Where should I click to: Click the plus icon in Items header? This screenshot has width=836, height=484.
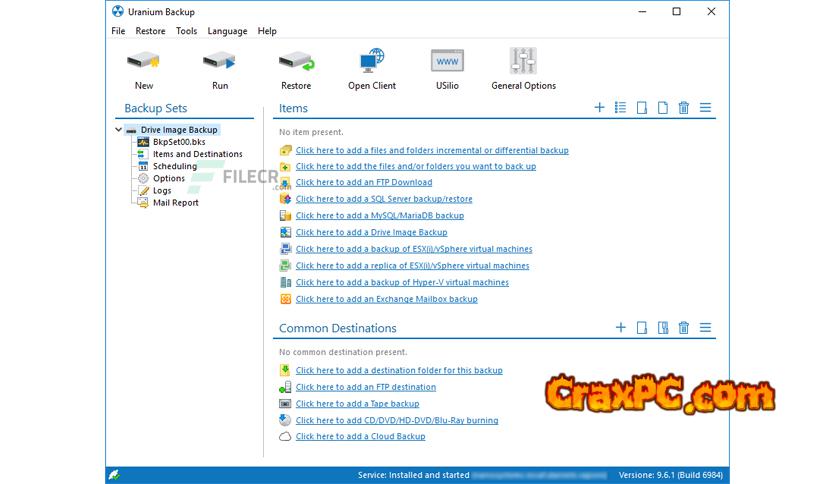[600, 108]
